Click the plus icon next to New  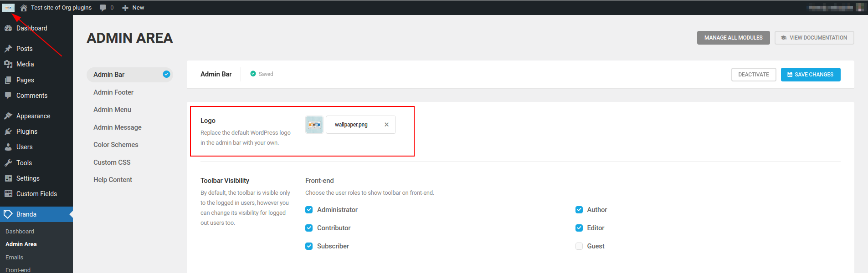coord(125,8)
